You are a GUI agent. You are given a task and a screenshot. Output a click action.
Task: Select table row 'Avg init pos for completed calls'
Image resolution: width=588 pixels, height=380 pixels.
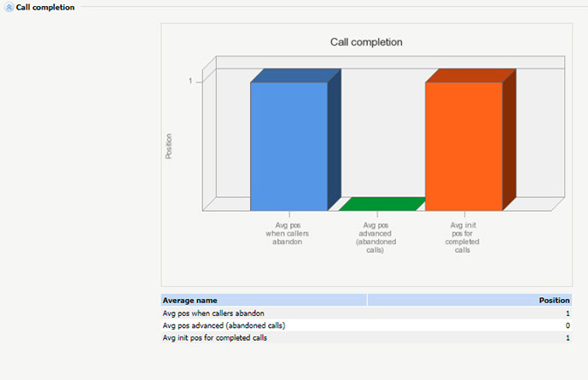214,338
